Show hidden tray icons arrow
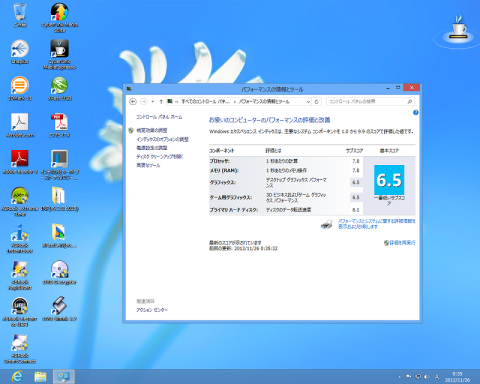Viewport: 480px width, 384px height. [399, 377]
